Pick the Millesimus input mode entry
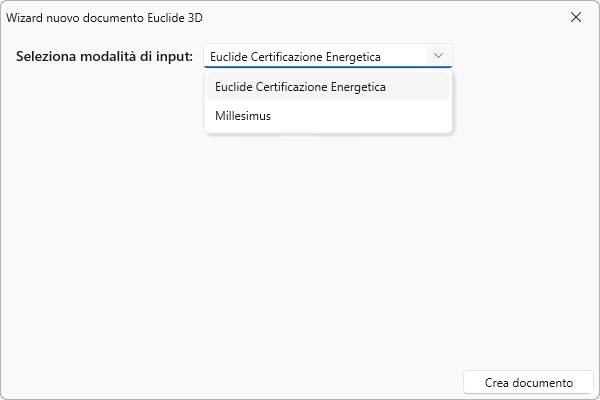600x400 pixels. tap(243, 116)
